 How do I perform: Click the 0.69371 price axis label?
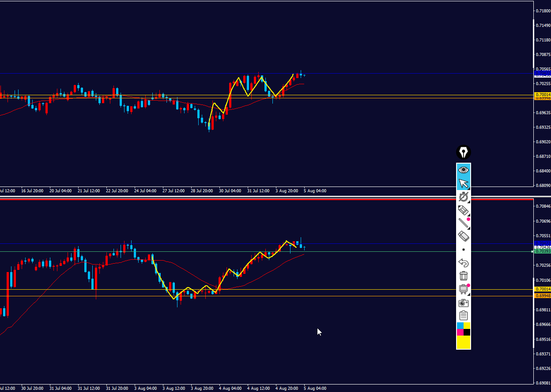[x=543, y=354]
